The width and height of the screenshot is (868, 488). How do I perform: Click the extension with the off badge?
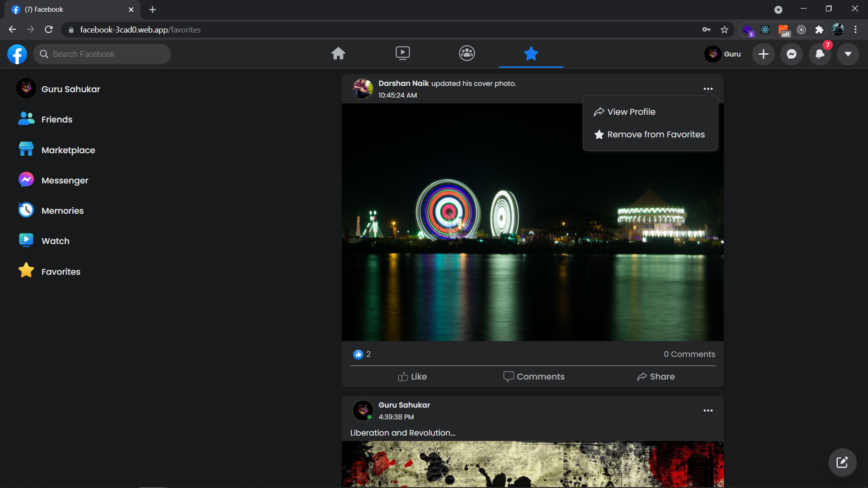coord(784,30)
